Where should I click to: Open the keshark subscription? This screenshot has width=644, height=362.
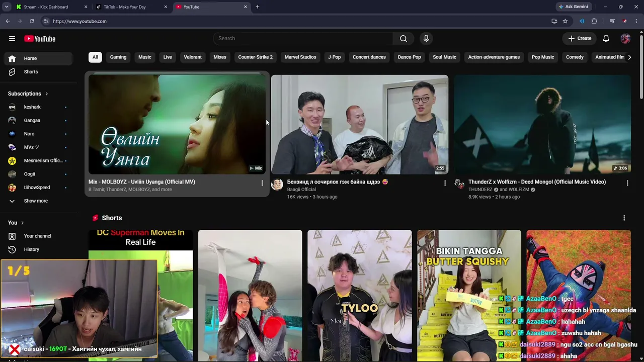(38, 107)
